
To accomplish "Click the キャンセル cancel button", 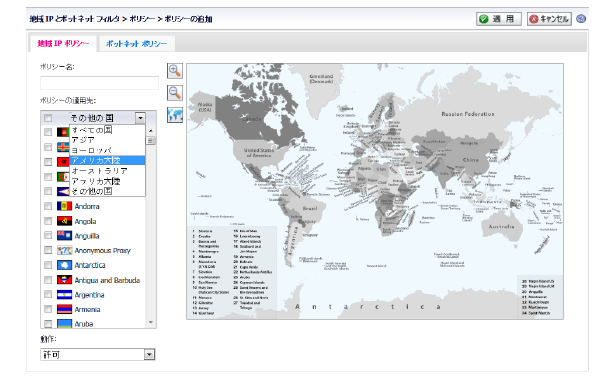I will point(549,19).
